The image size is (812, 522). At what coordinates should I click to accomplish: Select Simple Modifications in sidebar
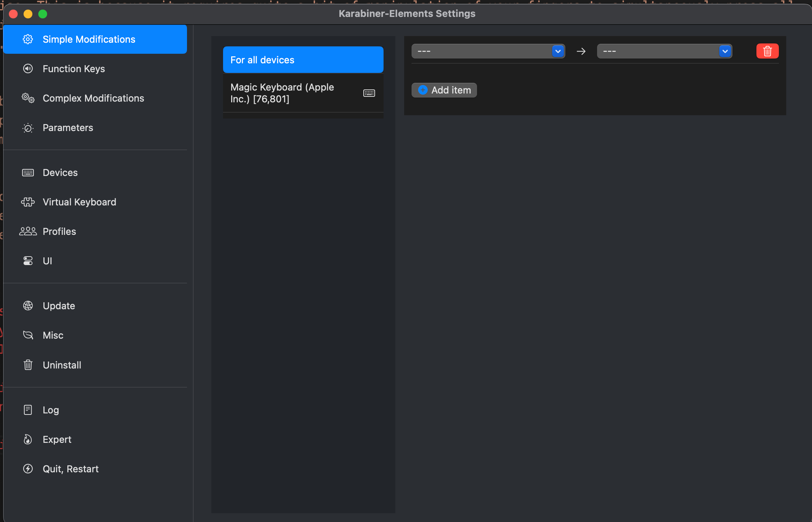pyautogui.click(x=95, y=39)
